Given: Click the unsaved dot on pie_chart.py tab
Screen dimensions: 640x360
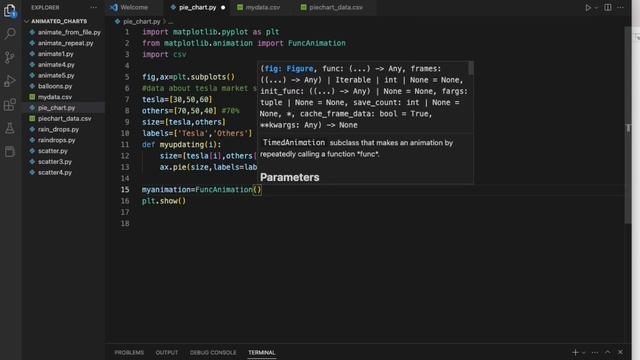Looking at the screenshot, I should tap(223, 7).
